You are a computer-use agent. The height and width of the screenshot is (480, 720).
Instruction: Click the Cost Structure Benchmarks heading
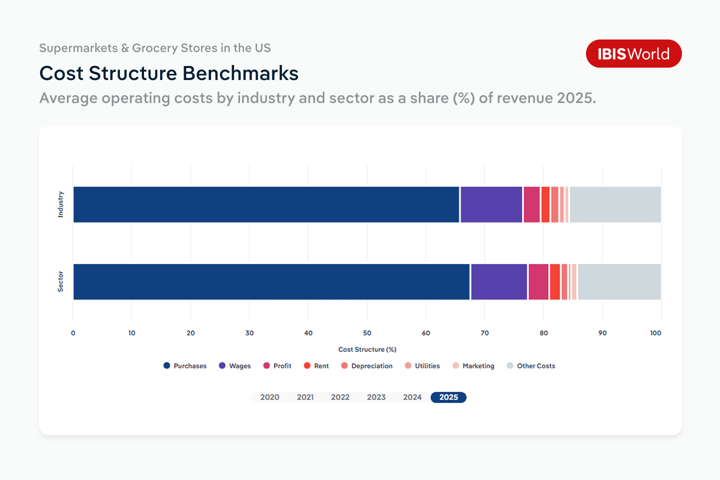(x=168, y=74)
